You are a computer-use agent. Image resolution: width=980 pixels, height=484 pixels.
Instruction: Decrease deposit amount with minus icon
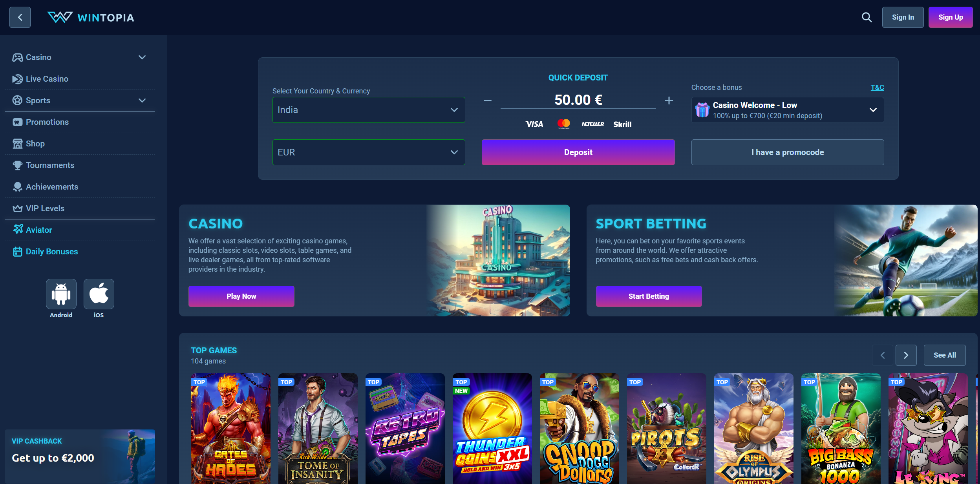point(488,100)
